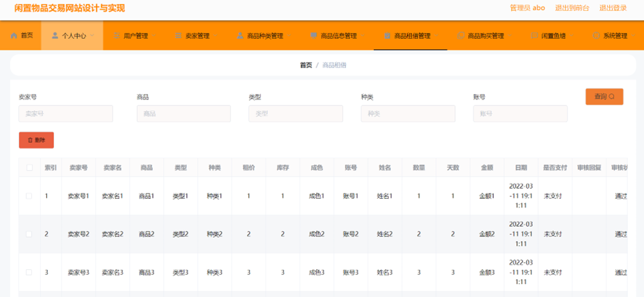The height and width of the screenshot is (297, 644).
Task: Expand the 商品种类管理 dropdown arrow
Action: (289, 35)
